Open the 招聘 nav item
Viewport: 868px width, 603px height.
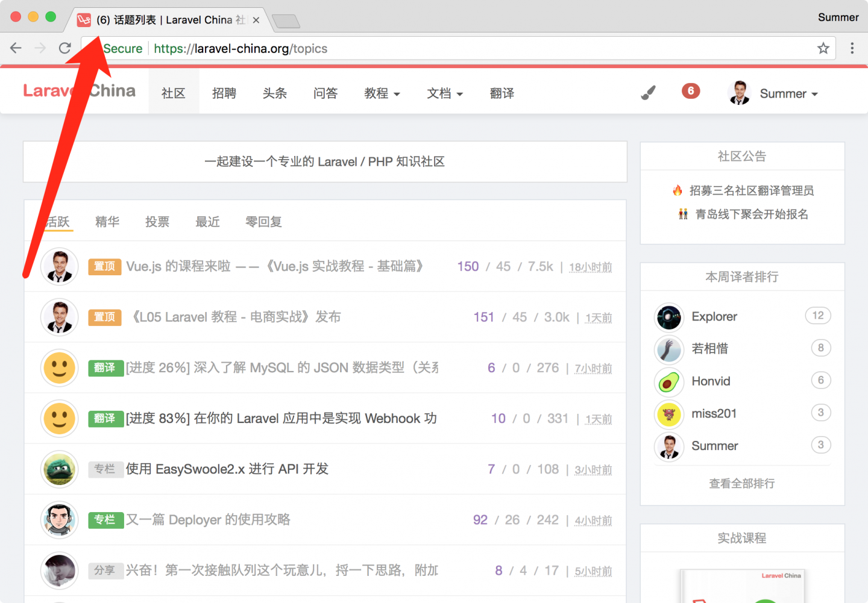click(224, 93)
